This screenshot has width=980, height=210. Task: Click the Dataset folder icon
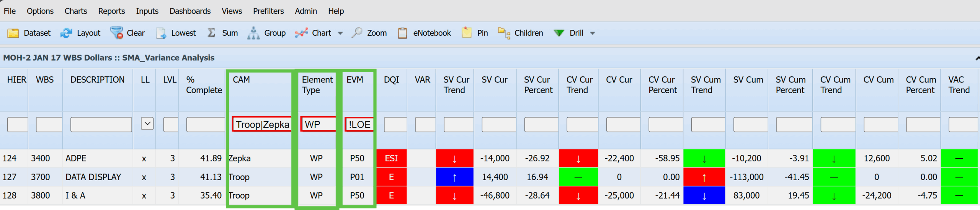pyautogui.click(x=13, y=33)
